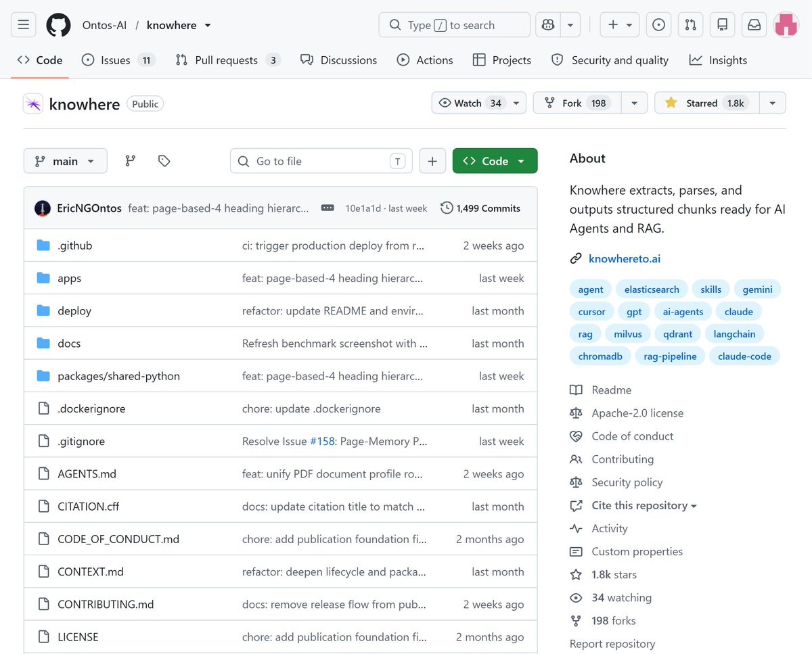
Task: Click the Type / to search field
Action: coord(455,25)
